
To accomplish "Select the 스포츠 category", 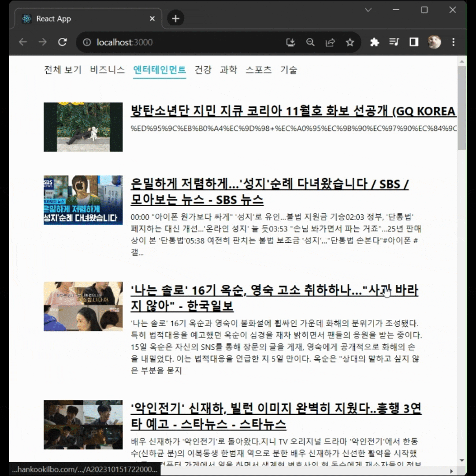I will 258,70.
